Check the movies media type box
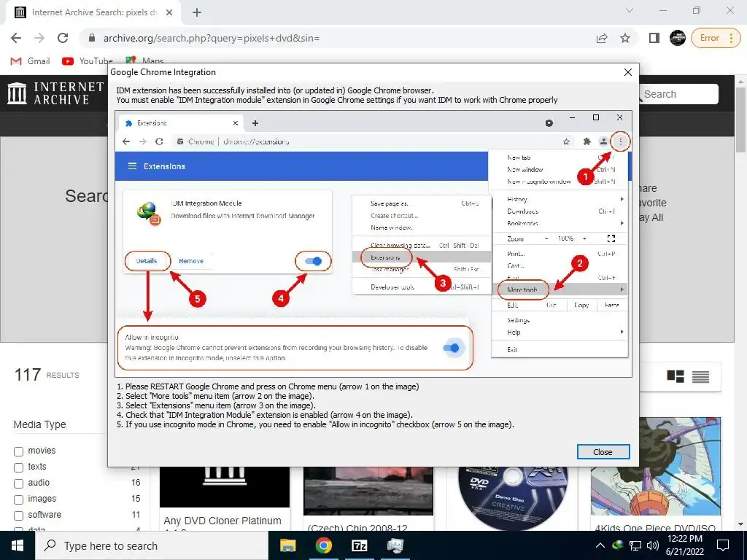This screenshot has width=747, height=560. [18, 451]
